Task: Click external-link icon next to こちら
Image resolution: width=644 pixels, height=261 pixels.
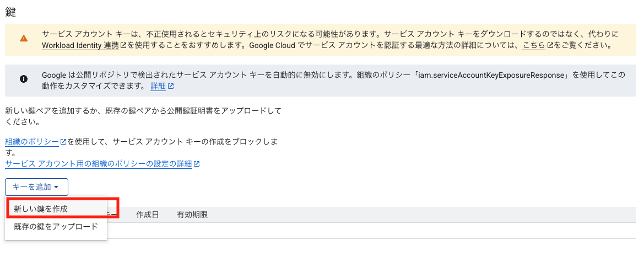Action: [x=550, y=45]
